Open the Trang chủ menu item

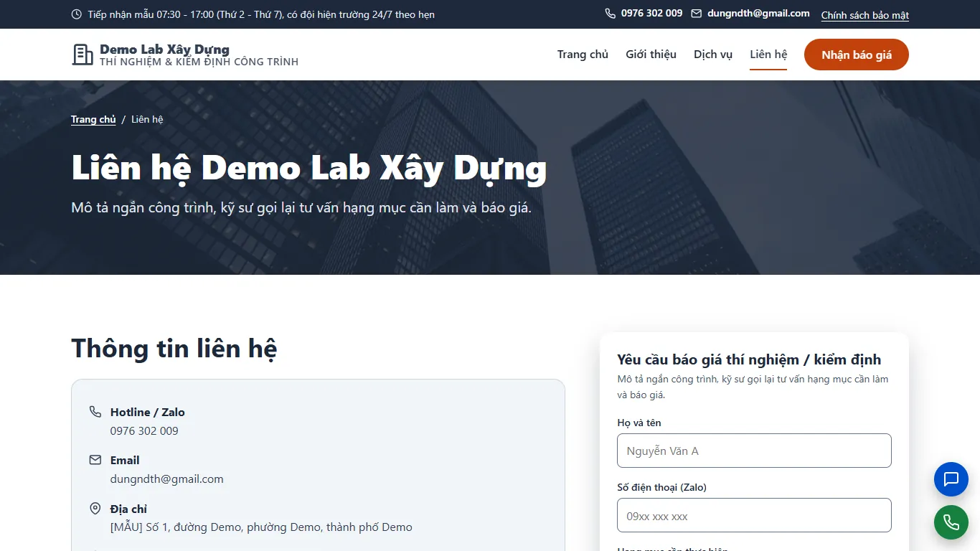[583, 55]
